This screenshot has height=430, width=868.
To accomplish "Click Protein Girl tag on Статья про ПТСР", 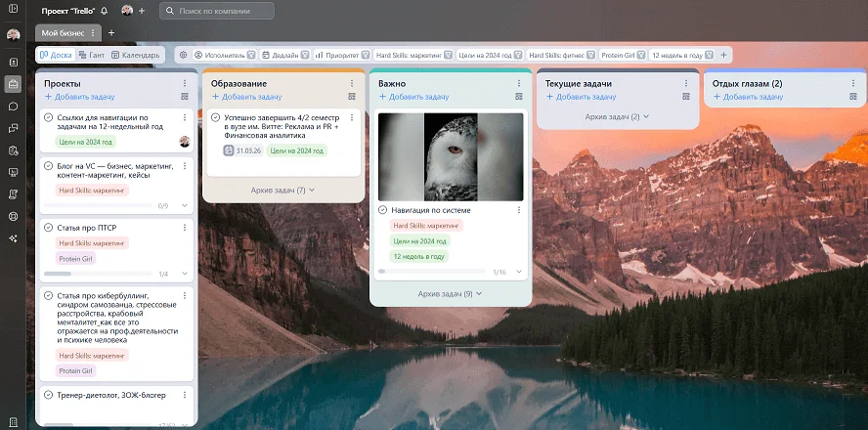I will click(x=76, y=258).
